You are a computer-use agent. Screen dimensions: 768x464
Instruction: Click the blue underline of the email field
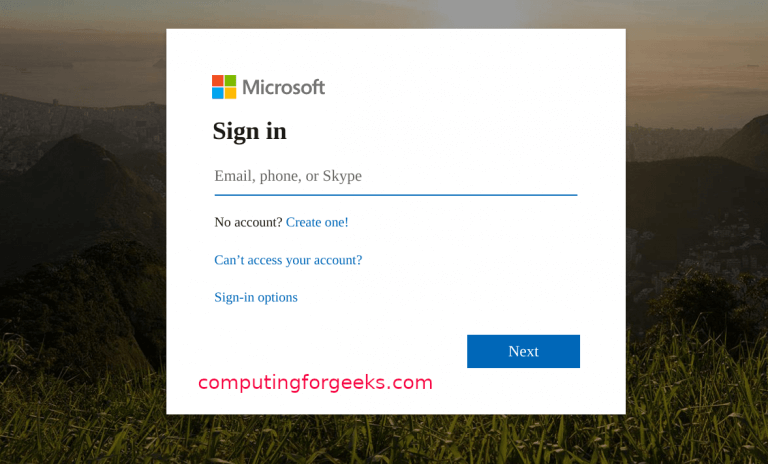click(x=395, y=195)
